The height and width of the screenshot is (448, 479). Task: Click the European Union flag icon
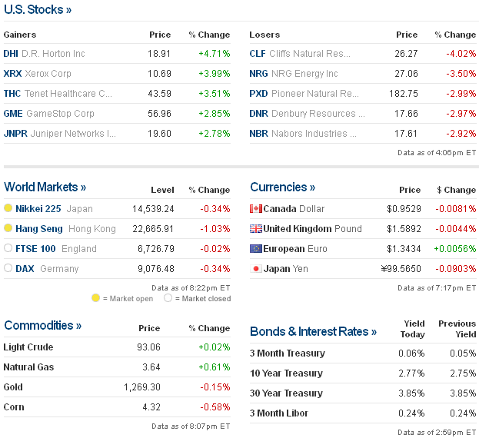click(x=256, y=249)
